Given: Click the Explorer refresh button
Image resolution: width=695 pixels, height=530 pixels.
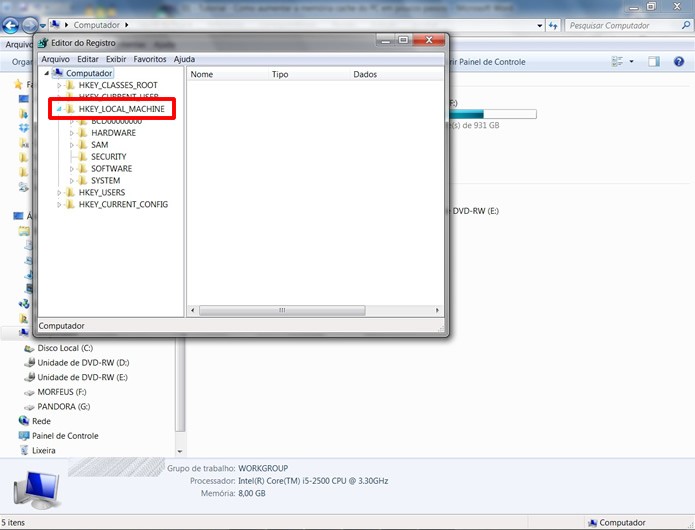Looking at the screenshot, I should 553,26.
